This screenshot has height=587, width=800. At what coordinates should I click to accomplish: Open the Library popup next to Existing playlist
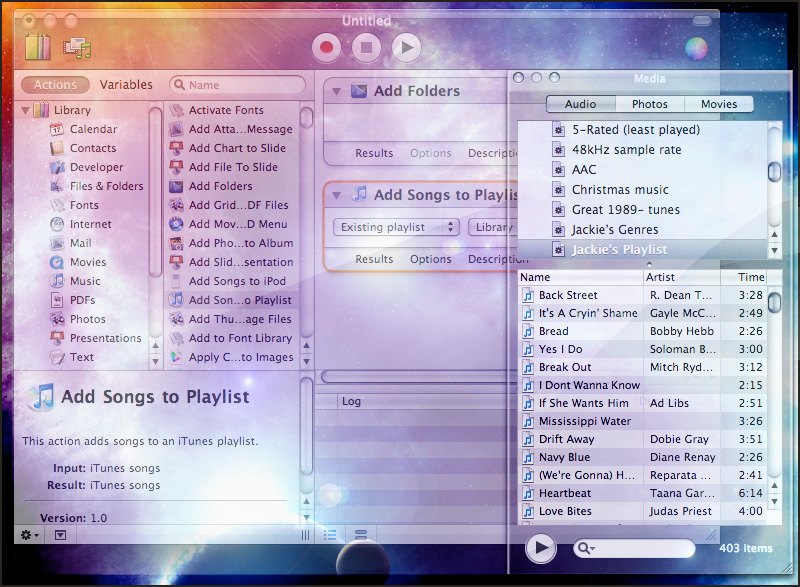(493, 227)
